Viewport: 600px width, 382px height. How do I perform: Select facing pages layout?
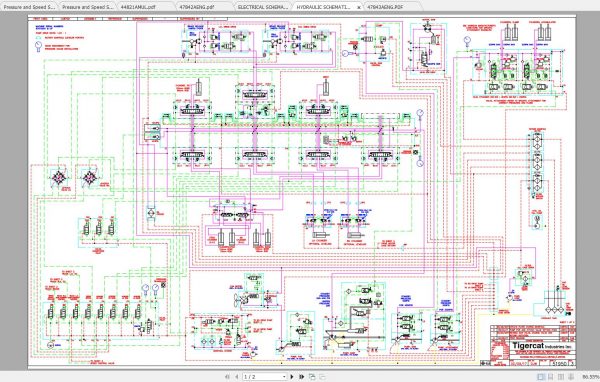coord(561,377)
